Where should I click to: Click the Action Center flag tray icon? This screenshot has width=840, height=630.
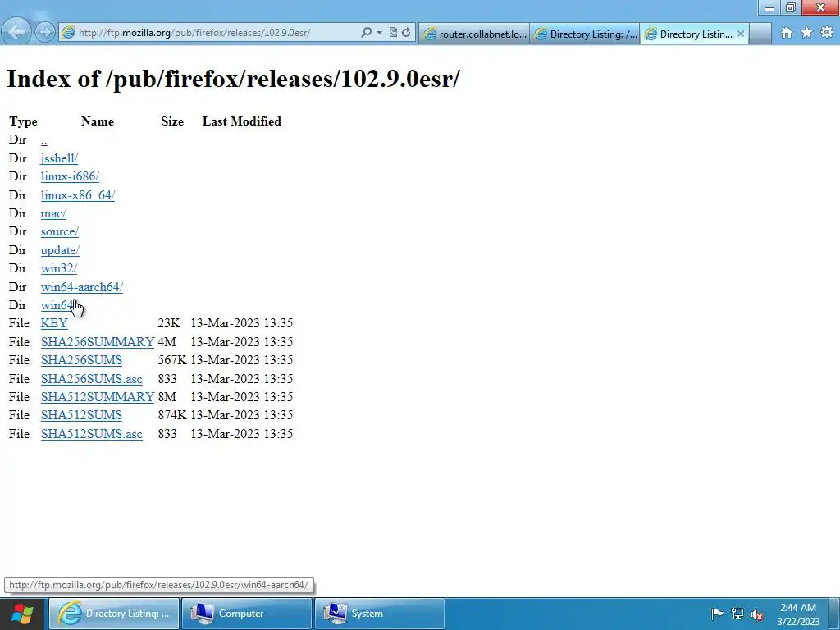point(717,614)
